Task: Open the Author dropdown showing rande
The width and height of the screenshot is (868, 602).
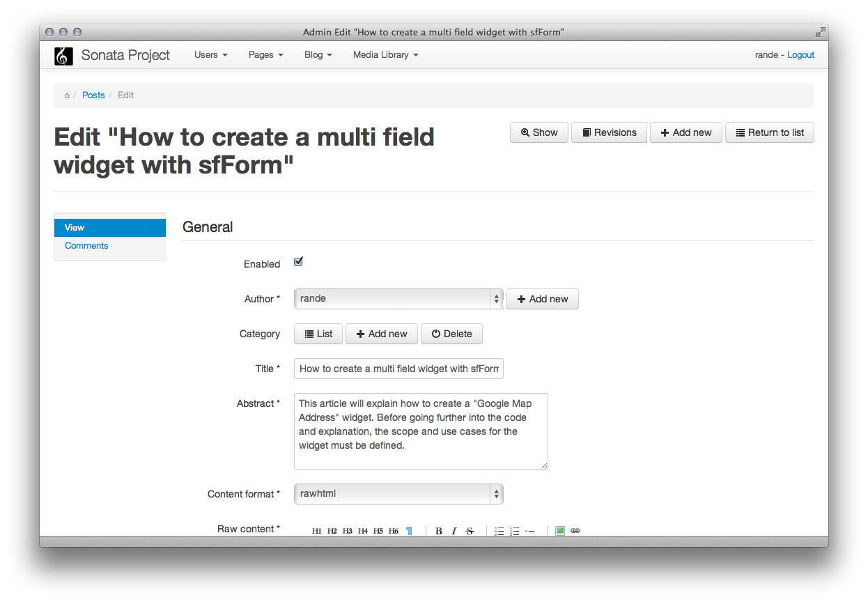Action: click(398, 299)
